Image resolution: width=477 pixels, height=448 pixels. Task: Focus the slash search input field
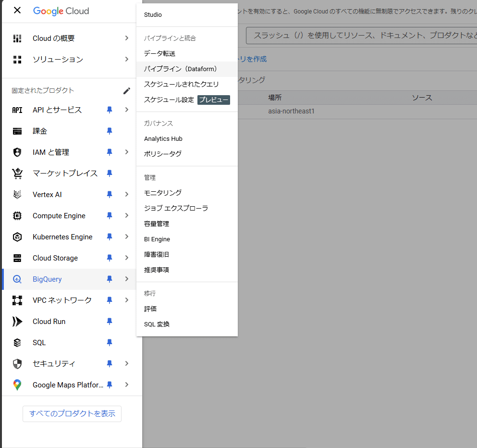[x=361, y=36]
